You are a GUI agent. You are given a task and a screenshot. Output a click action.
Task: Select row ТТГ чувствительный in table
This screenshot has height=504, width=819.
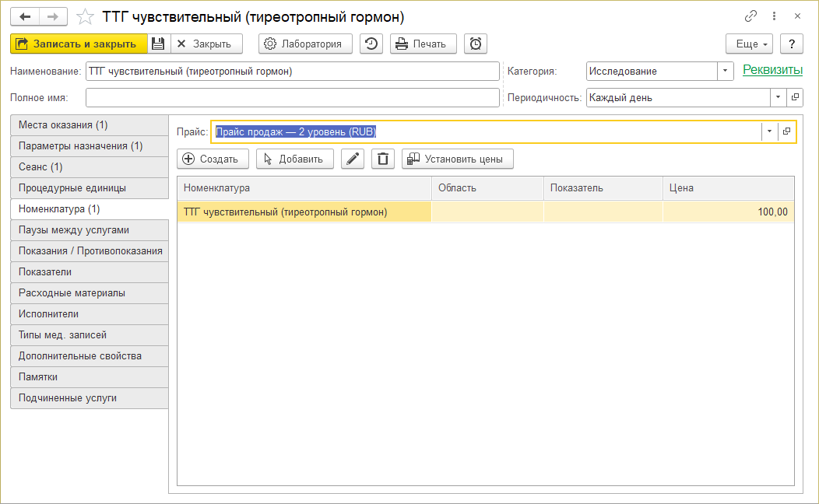[304, 212]
